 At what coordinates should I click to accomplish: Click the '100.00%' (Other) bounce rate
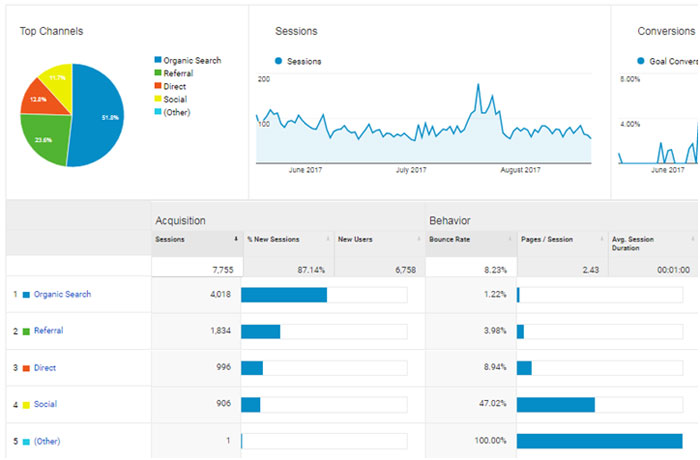[491, 440]
